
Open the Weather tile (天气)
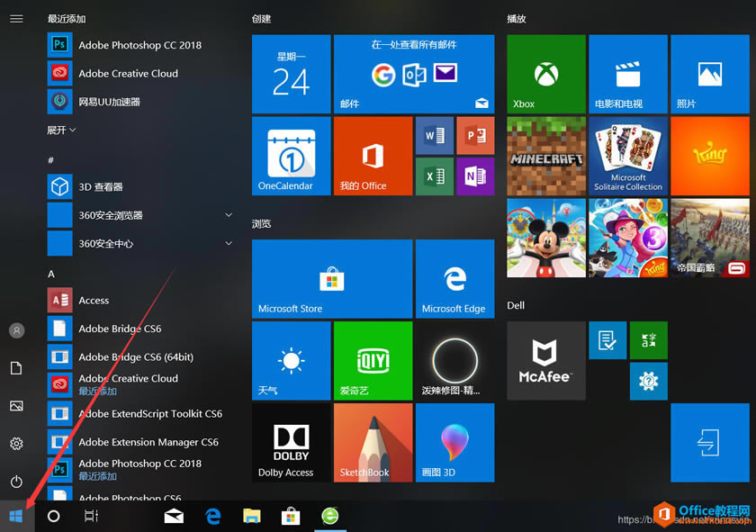[x=292, y=361]
